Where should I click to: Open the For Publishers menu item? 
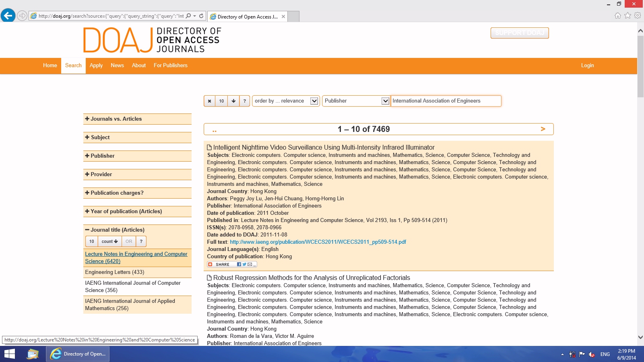tap(171, 66)
